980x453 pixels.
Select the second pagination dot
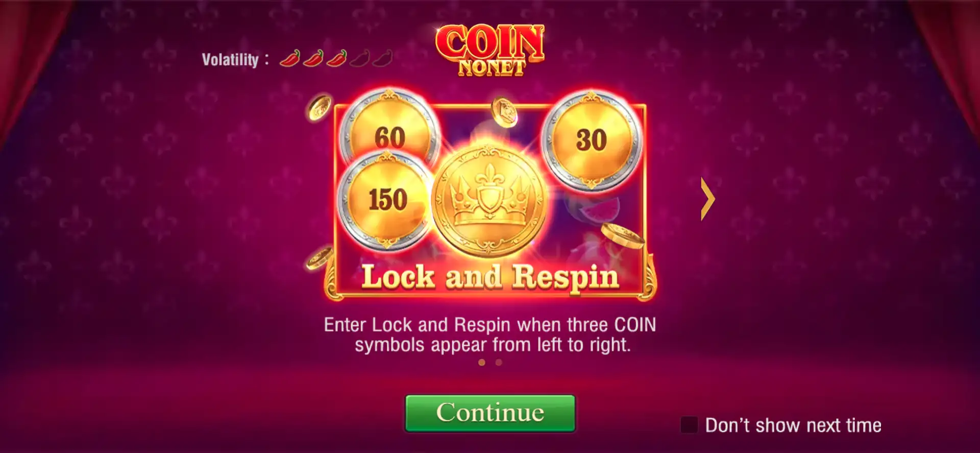coord(499,363)
